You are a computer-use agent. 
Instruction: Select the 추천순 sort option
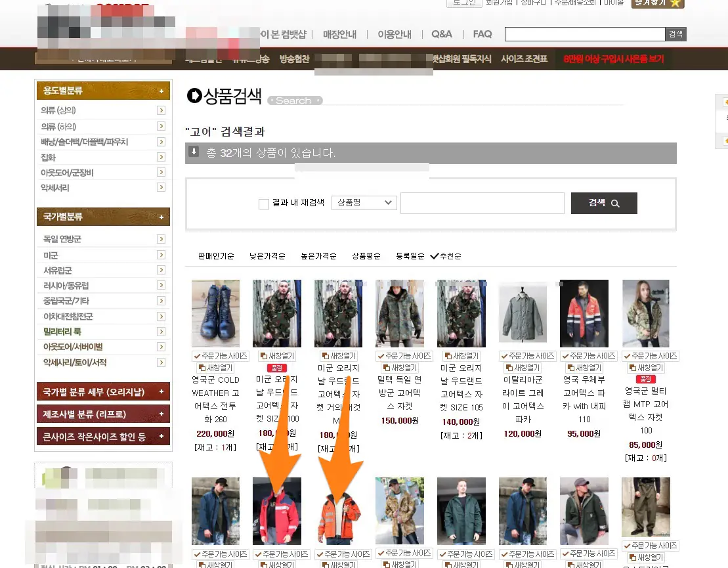tap(446, 256)
